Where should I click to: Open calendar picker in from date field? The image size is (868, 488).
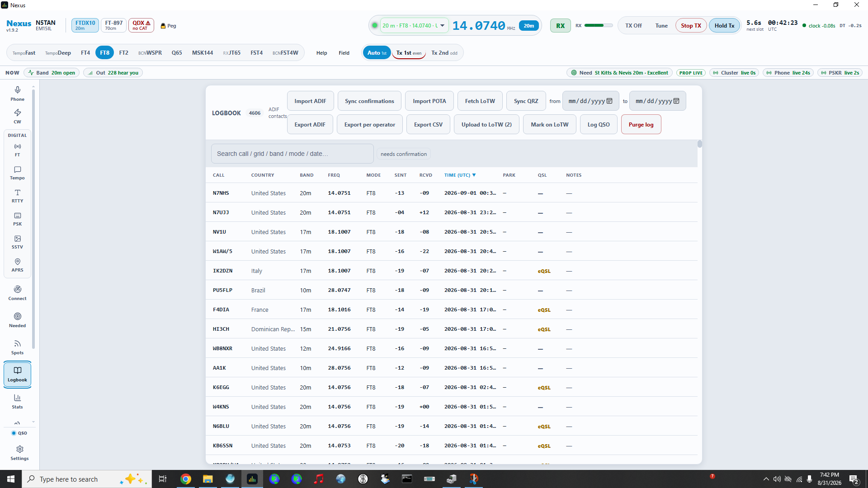(x=609, y=101)
